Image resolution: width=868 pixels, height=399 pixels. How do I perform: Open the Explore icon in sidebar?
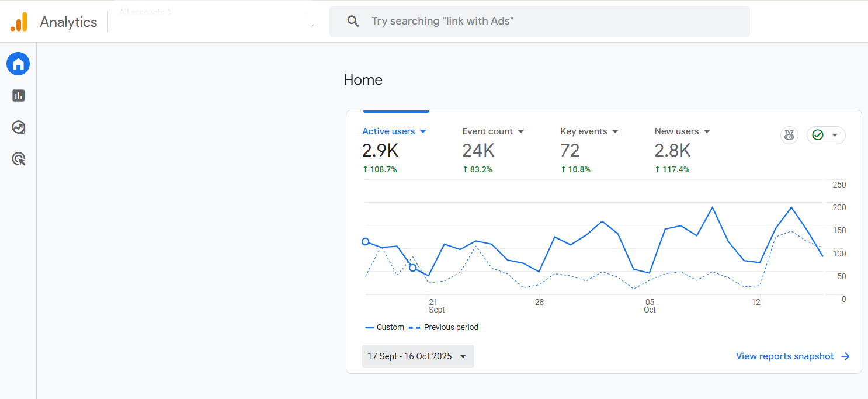(x=19, y=127)
